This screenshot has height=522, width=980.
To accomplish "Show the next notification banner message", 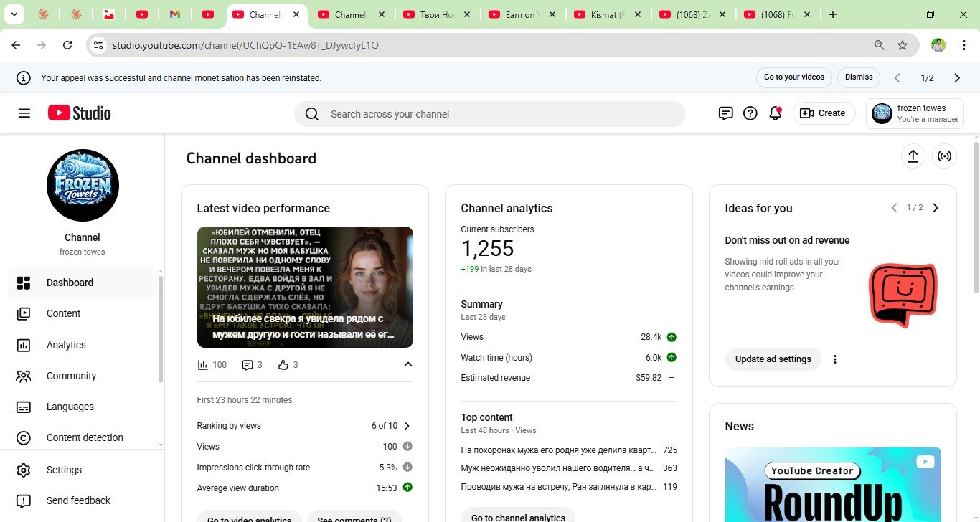I will (956, 77).
